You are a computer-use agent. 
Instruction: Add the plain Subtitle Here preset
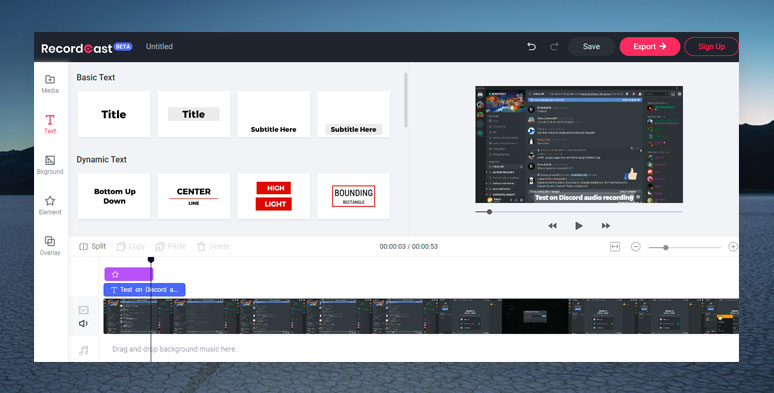coord(273,114)
